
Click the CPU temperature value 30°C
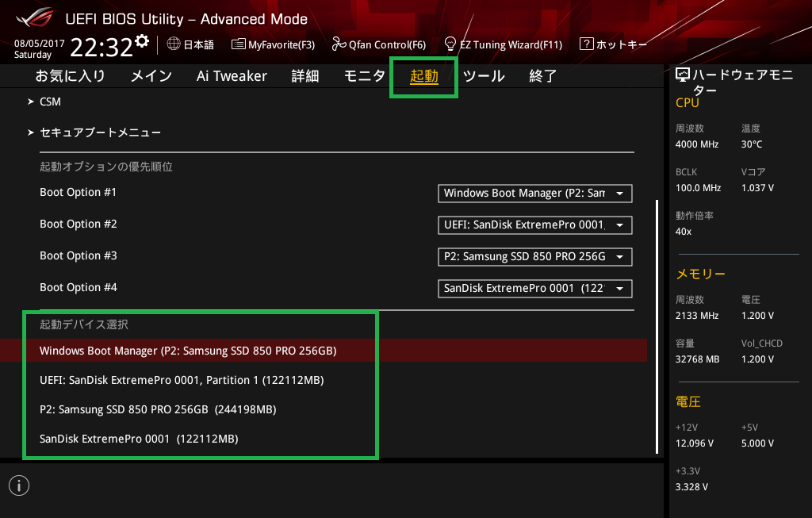click(752, 144)
